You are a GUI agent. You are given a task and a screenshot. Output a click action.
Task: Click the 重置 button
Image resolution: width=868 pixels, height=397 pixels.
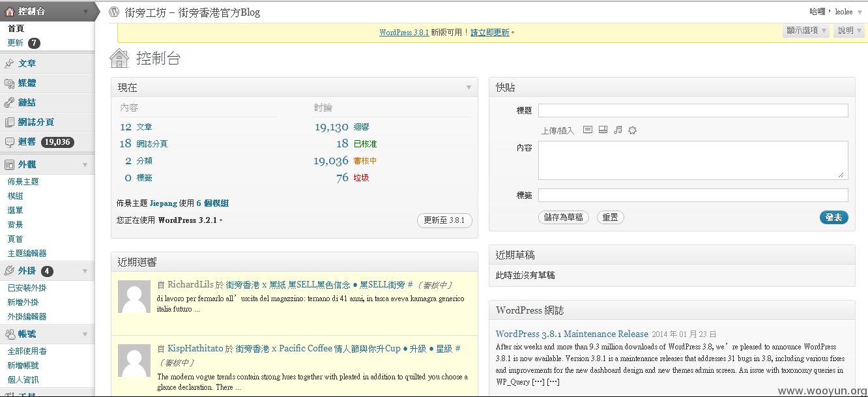(x=610, y=218)
